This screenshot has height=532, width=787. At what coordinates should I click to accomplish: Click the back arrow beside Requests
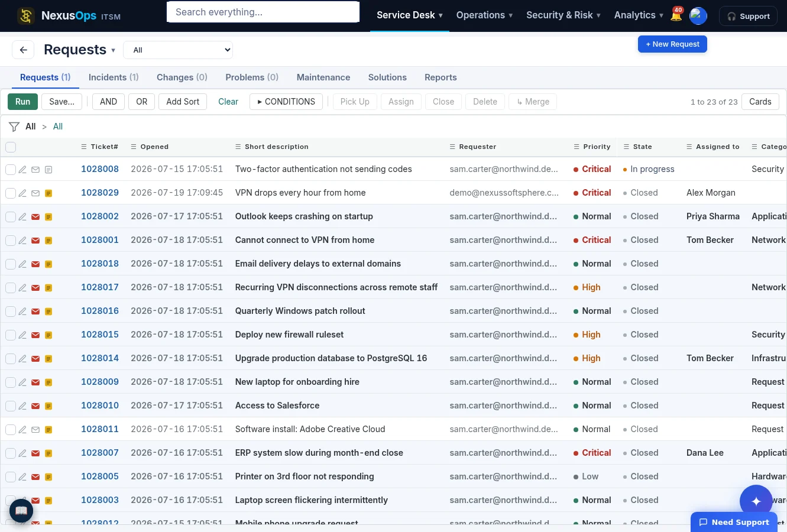point(23,50)
